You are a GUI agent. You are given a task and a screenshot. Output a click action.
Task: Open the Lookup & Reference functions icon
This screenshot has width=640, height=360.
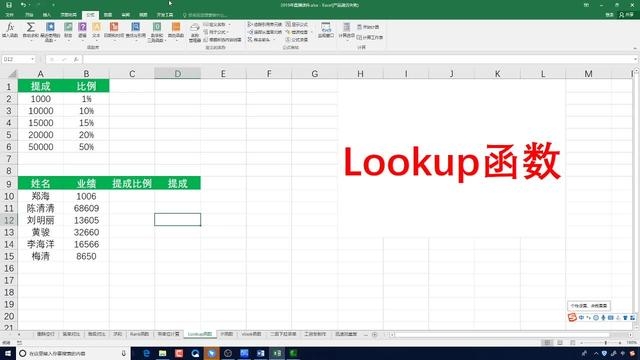[136, 30]
